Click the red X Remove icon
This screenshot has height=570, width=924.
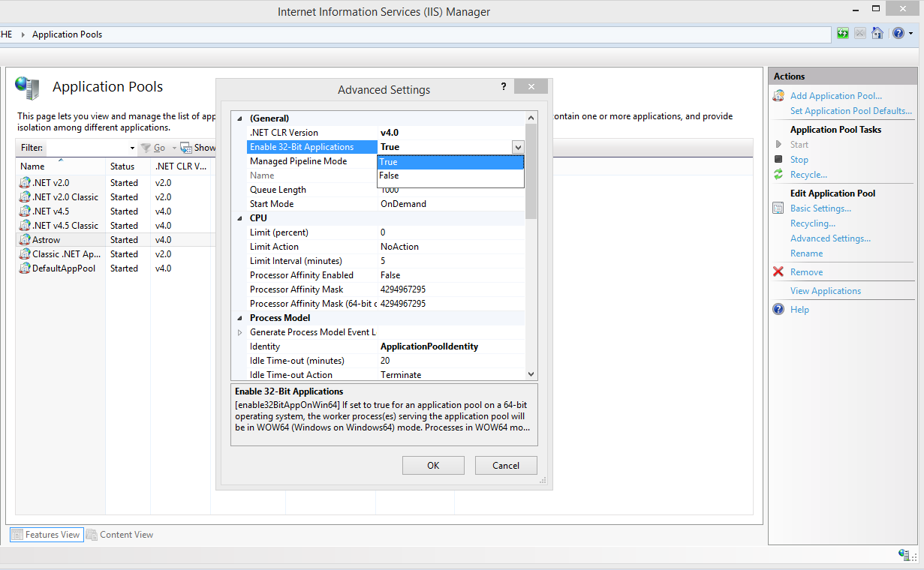(x=778, y=272)
